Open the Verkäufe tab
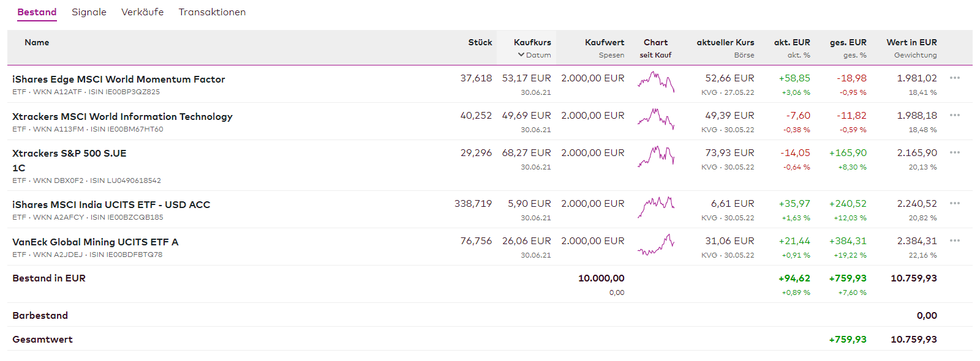The height and width of the screenshot is (361, 980). click(142, 12)
